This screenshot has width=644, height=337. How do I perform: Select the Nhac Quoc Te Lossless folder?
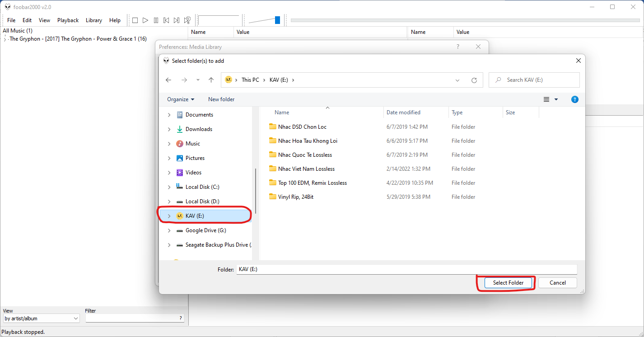coord(305,155)
